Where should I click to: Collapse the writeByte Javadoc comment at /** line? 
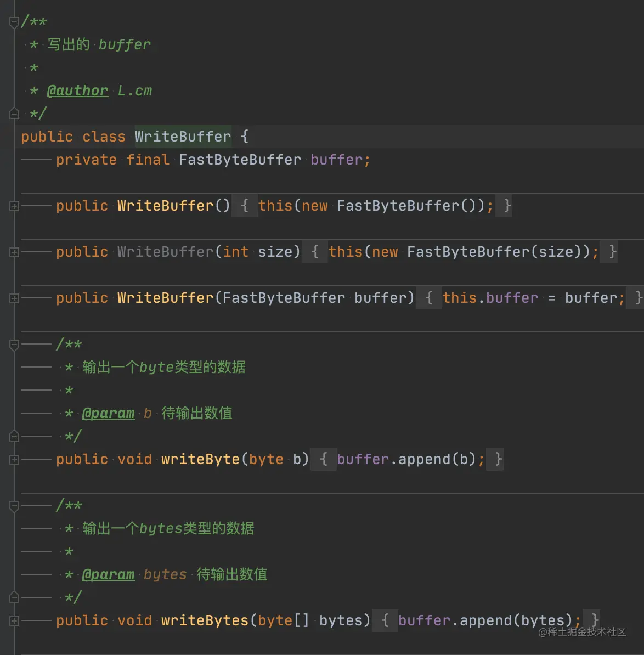(x=14, y=345)
